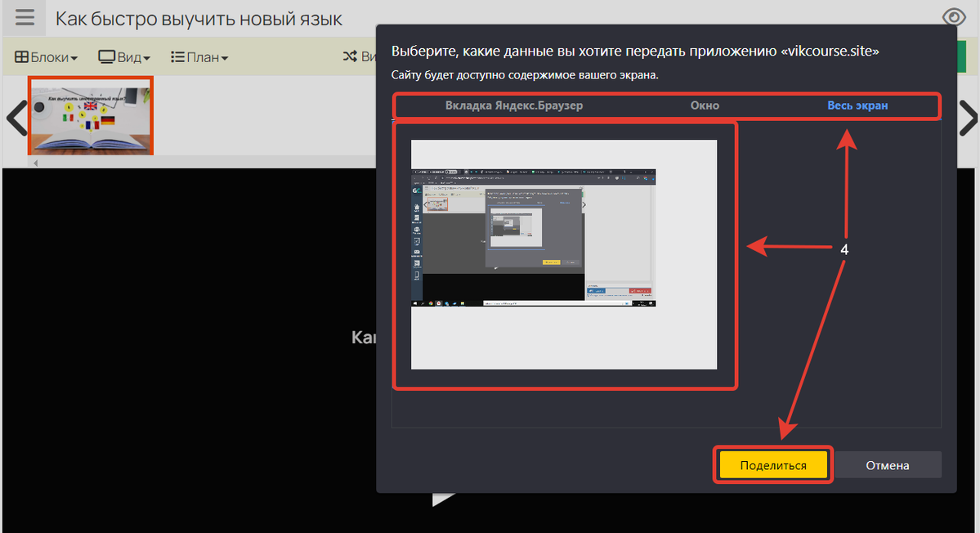Expand the Вид dropdown
Viewport: 980px width, 533px height.
[124, 57]
